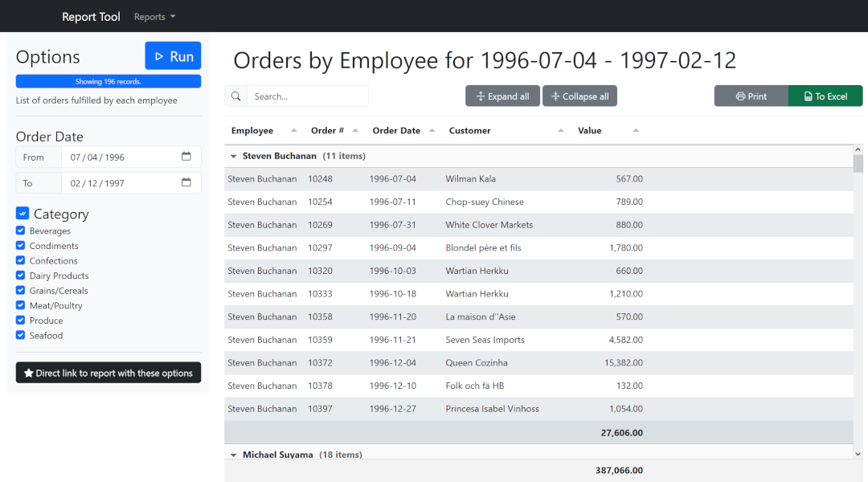Open the Reports dropdown menu

(x=154, y=17)
